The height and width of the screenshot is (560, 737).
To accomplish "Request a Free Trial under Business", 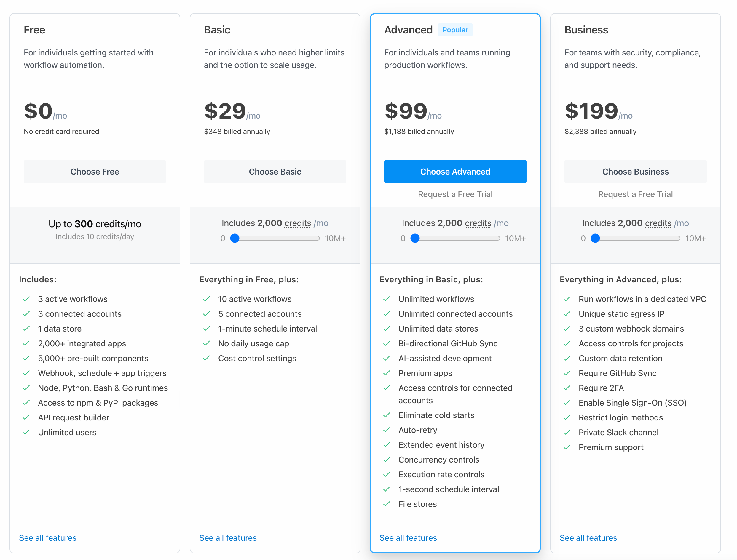I will click(x=635, y=194).
